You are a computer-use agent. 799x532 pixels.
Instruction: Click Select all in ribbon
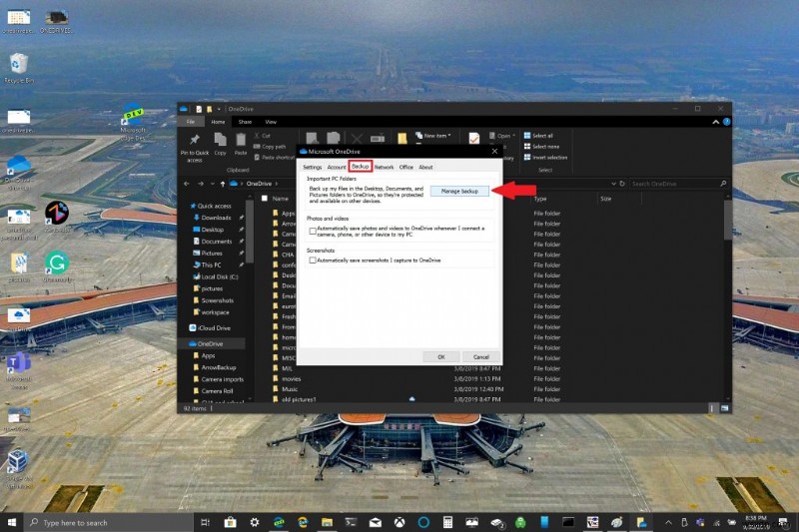pos(538,136)
